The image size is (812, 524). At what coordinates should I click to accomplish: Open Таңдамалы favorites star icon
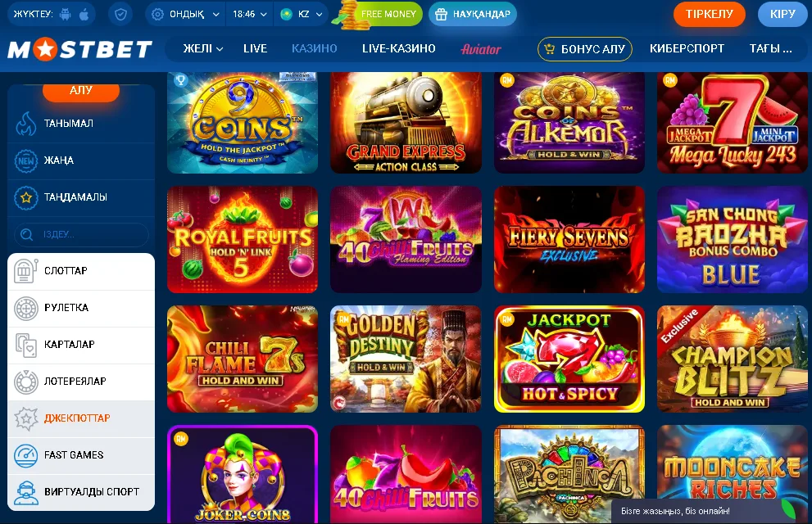point(26,197)
